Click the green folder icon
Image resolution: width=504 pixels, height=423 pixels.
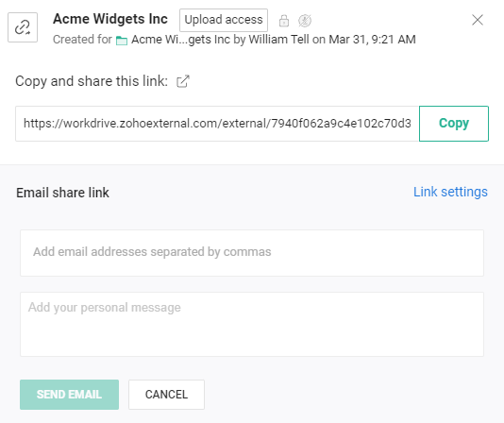point(122,41)
